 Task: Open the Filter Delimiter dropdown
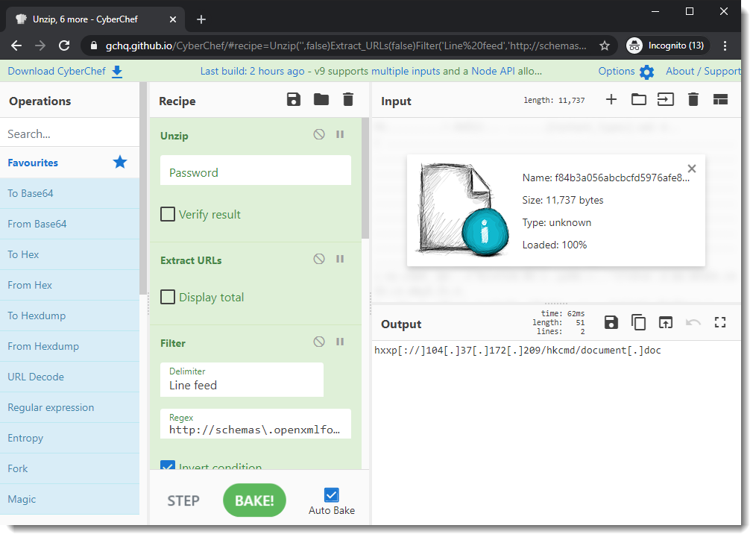(x=242, y=380)
